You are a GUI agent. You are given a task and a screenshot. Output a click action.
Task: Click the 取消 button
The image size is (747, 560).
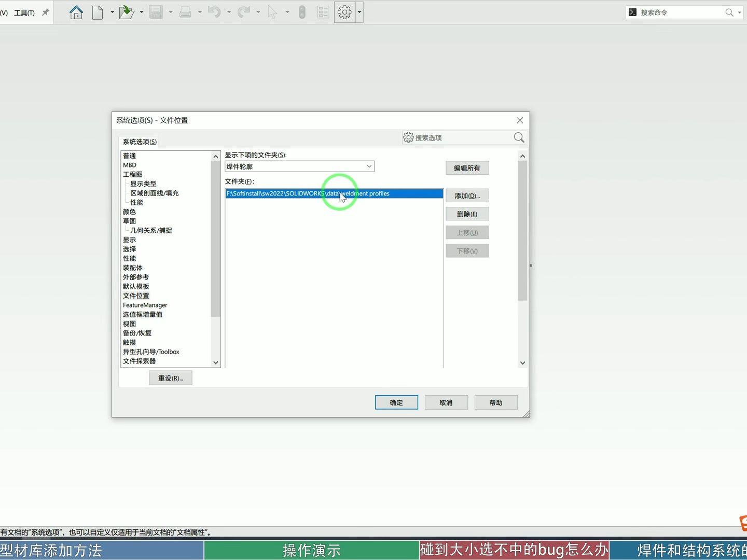(446, 402)
